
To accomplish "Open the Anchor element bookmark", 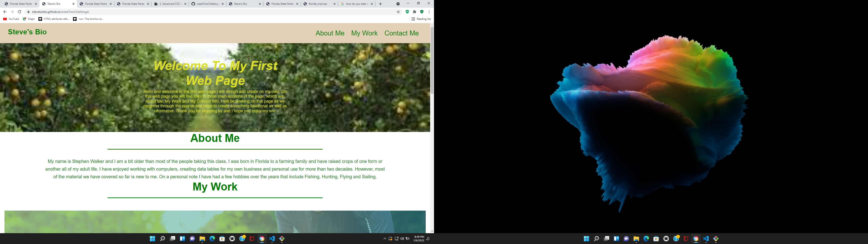I will click(88, 19).
